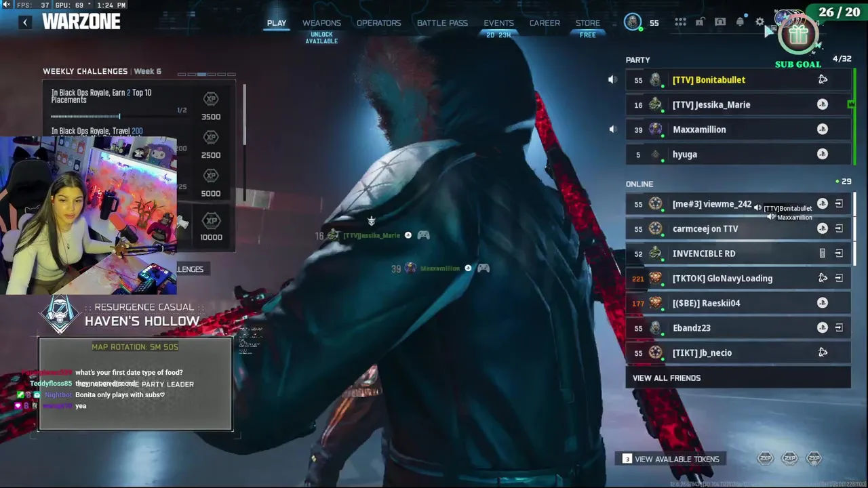The image size is (868, 488).
Task: Select online friend [TKTOK] GloNavyLoading
Action: 738,278
